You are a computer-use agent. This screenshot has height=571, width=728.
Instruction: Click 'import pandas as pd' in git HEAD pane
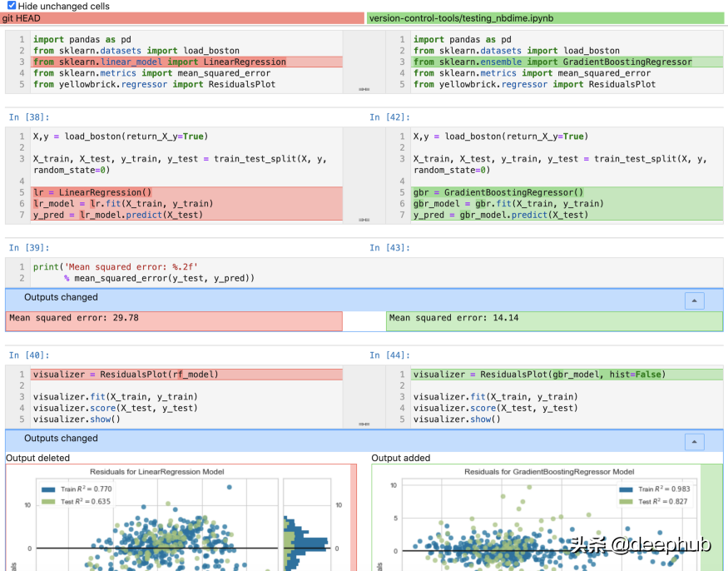coord(82,39)
